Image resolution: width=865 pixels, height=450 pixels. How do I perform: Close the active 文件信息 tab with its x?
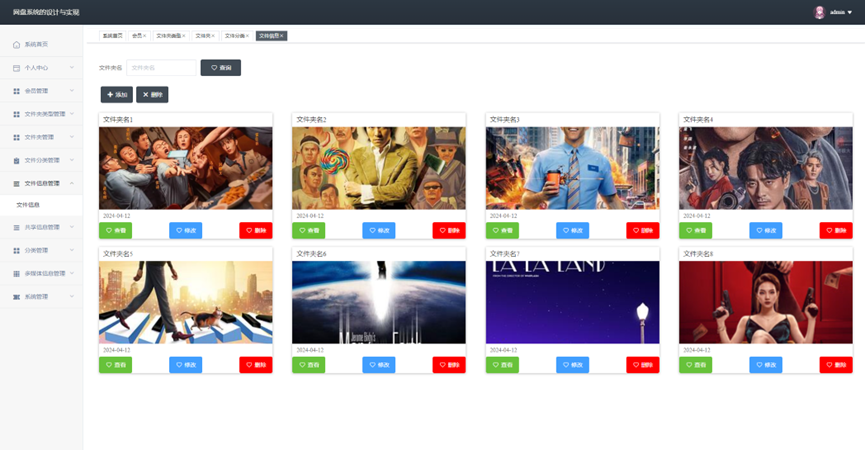coord(282,36)
